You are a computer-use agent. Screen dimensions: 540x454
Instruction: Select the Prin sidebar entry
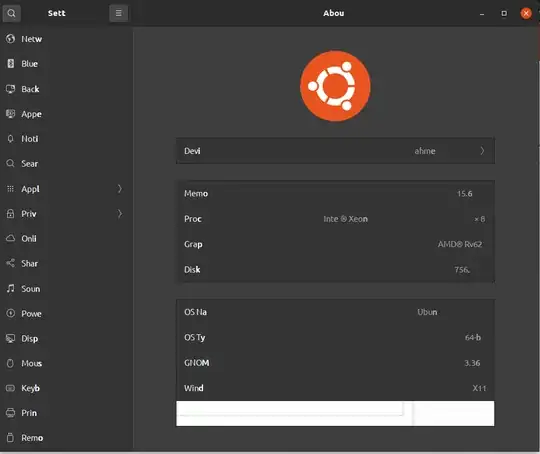tap(67, 413)
